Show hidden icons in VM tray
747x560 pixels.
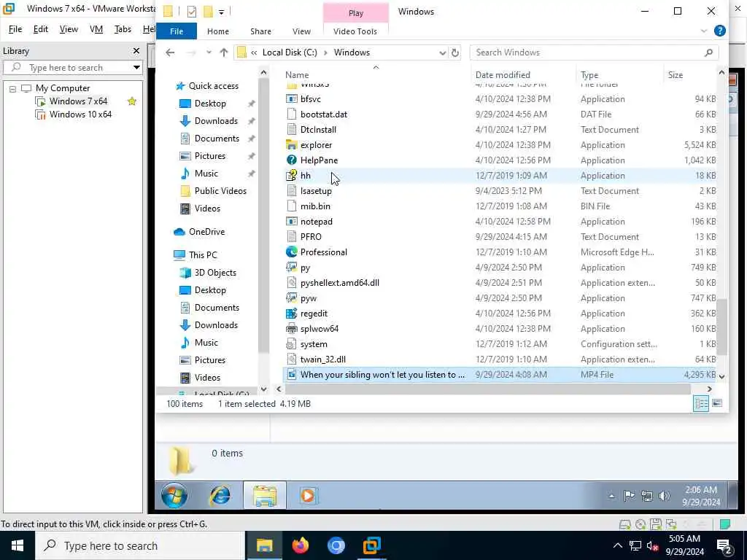pos(612,496)
